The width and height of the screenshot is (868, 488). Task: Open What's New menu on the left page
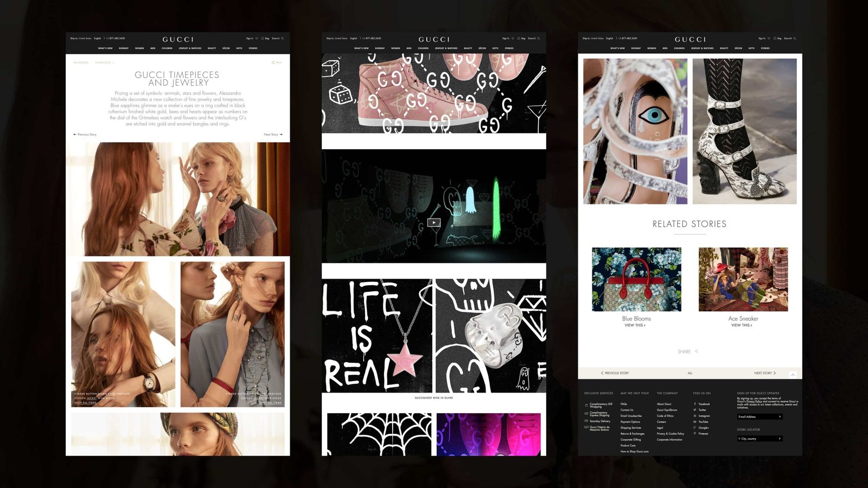(105, 48)
